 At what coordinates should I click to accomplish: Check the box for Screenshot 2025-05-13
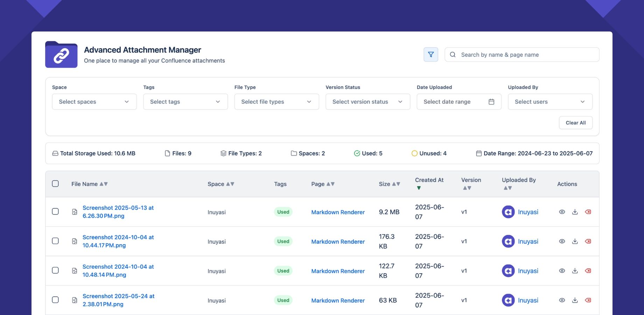click(x=55, y=211)
